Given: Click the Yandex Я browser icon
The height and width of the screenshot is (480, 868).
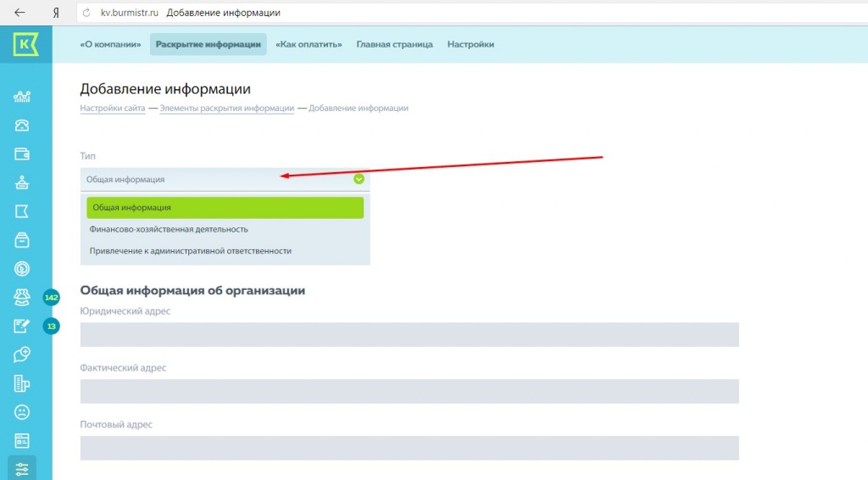Looking at the screenshot, I should [56, 13].
